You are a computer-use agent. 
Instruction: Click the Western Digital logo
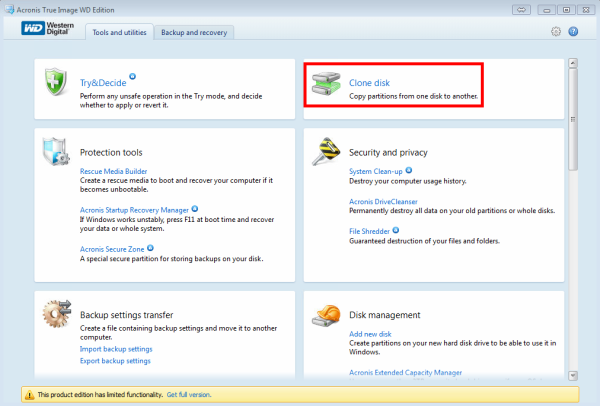(x=48, y=28)
